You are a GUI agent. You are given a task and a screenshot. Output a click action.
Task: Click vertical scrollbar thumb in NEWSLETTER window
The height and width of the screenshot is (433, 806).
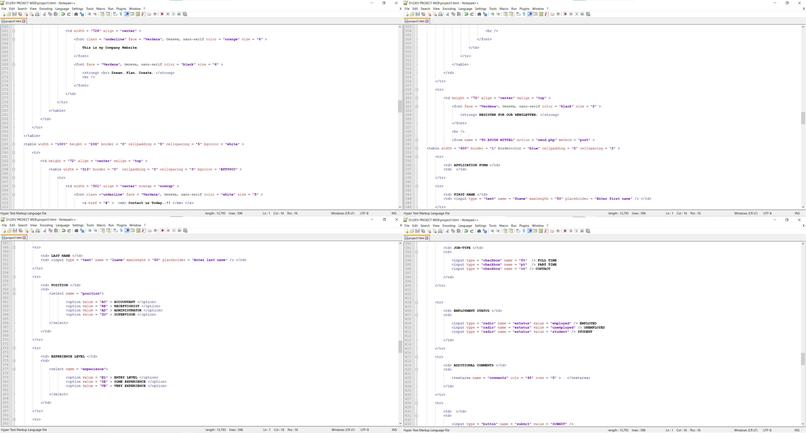click(802, 118)
